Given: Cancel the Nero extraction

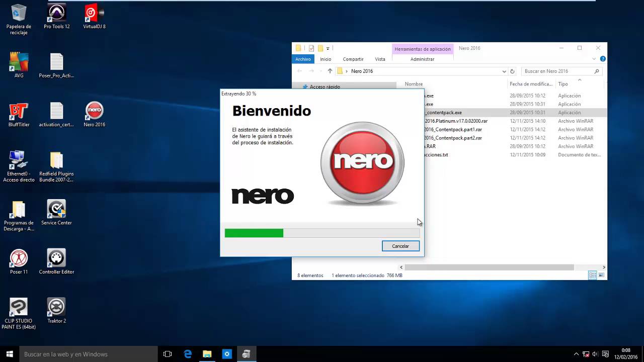Looking at the screenshot, I should 400,246.
